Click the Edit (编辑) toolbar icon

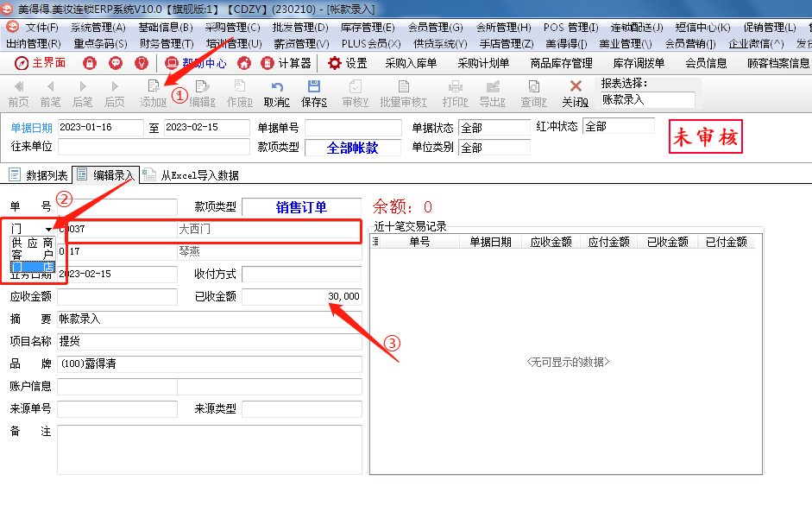pos(202,94)
